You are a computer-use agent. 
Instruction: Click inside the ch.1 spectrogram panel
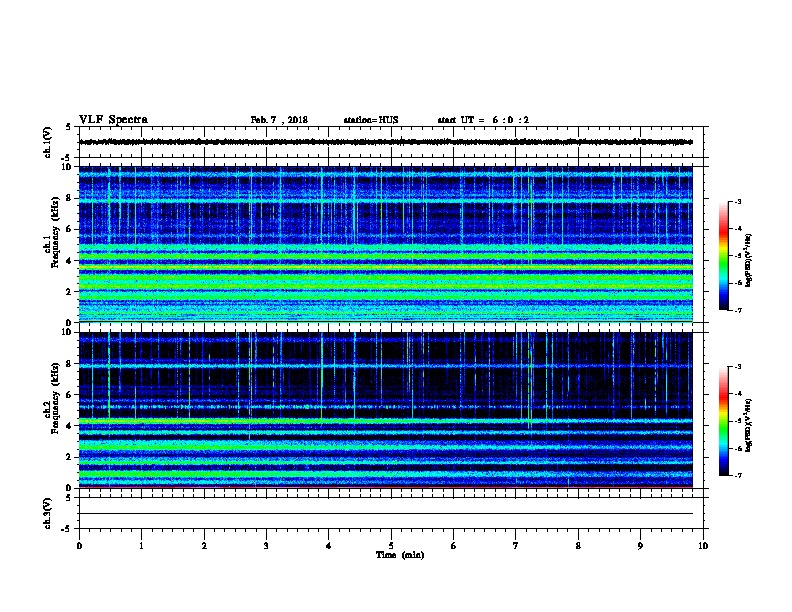pos(385,244)
